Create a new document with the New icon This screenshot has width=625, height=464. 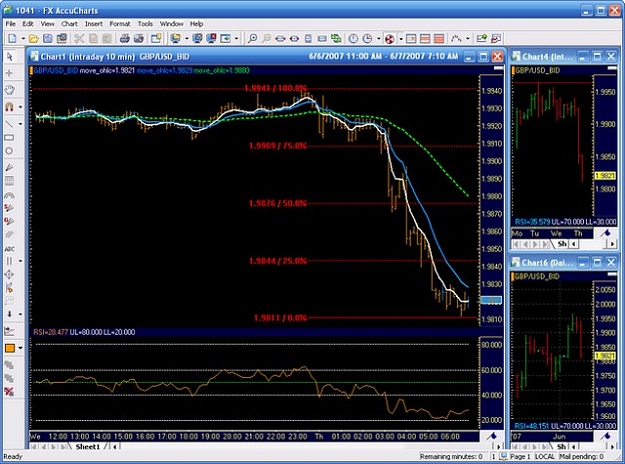12,39
